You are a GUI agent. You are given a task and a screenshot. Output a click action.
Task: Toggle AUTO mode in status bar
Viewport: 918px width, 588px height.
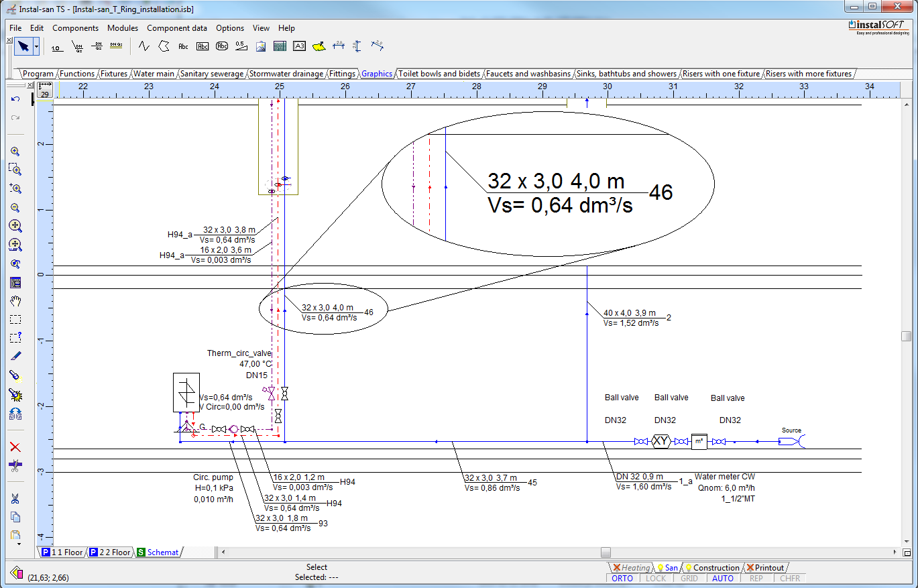723,578
